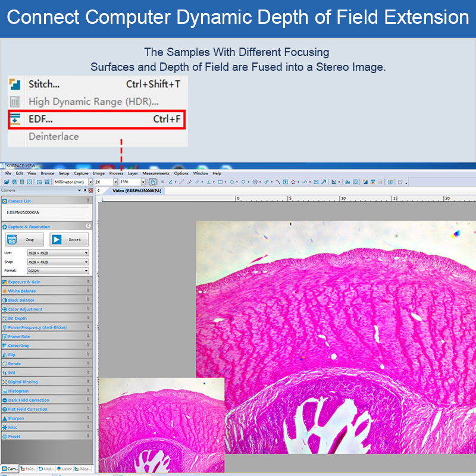476x476 pixels.
Task: Choose the rectangle measurement tool
Action: (220, 182)
